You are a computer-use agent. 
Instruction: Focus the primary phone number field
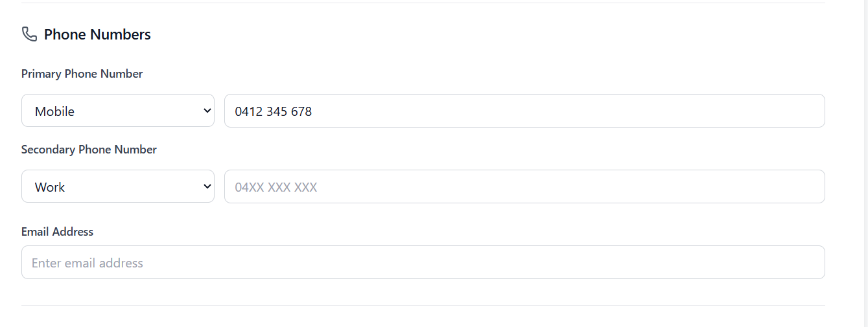(524, 111)
